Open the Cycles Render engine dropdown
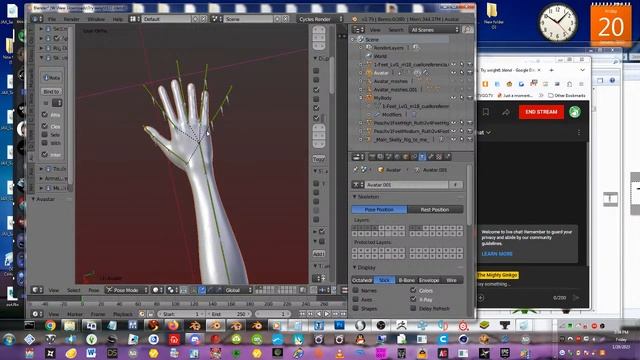The image size is (640, 360). 320,19
